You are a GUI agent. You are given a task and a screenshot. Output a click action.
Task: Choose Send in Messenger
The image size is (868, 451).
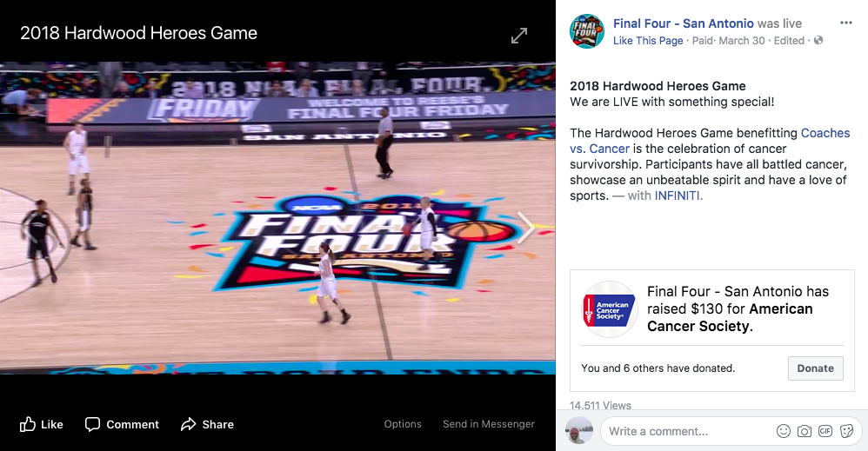click(x=488, y=424)
